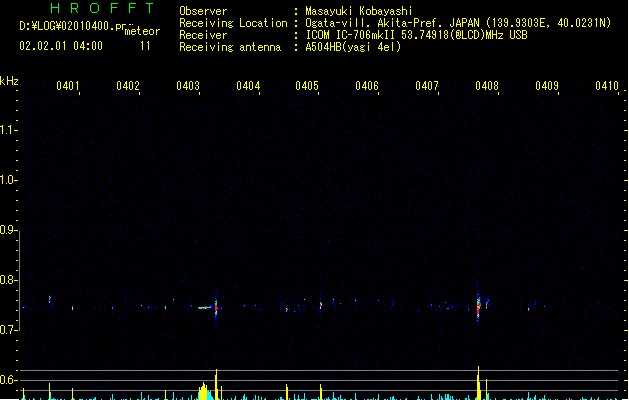Click the HROFFT title text
629x400 pixels.
click(x=102, y=8)
